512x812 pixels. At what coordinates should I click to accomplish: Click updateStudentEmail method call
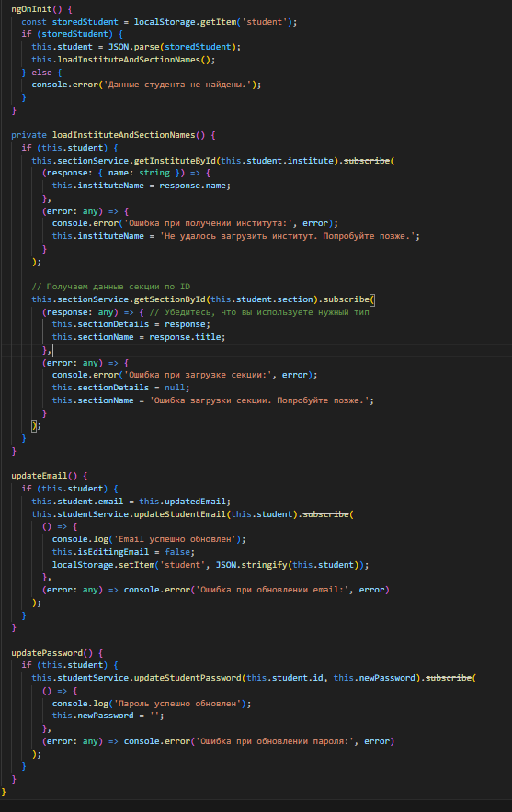point(180,514)
